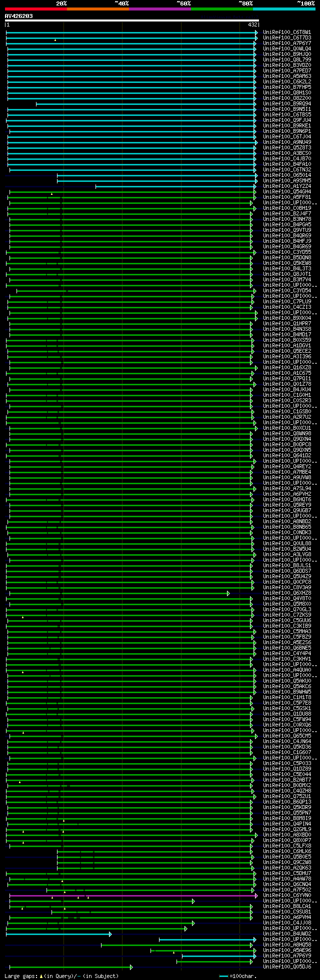The width and height of the screenshot is (320, 980).
Task: Open hit UniRef100_A7P6Y7
Action: (x=287, y=43)
